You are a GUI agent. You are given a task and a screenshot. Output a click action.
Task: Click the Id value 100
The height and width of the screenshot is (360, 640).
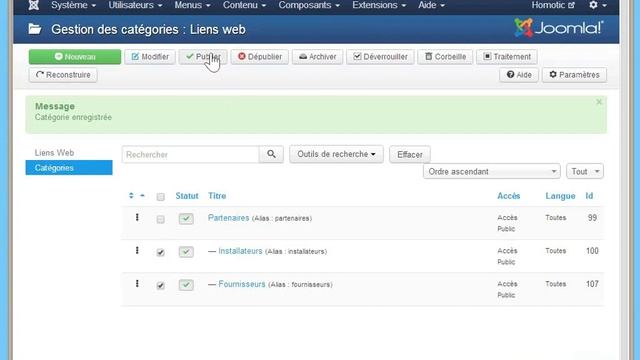pos(592,251)
